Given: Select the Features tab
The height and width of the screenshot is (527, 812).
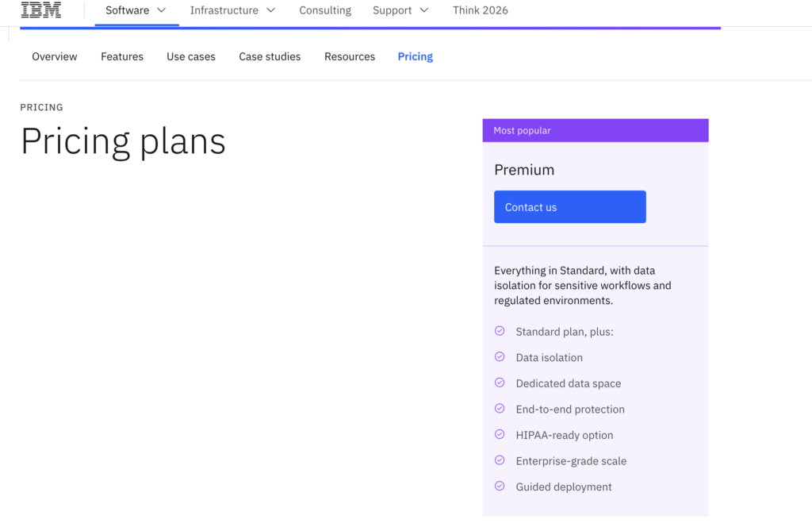Looking at the screenshot, I should click(122, 56).
